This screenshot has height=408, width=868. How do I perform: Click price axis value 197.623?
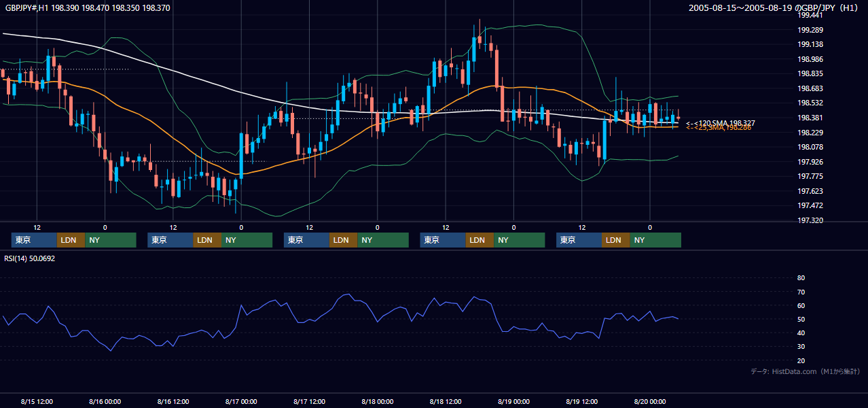pos(810,191)
